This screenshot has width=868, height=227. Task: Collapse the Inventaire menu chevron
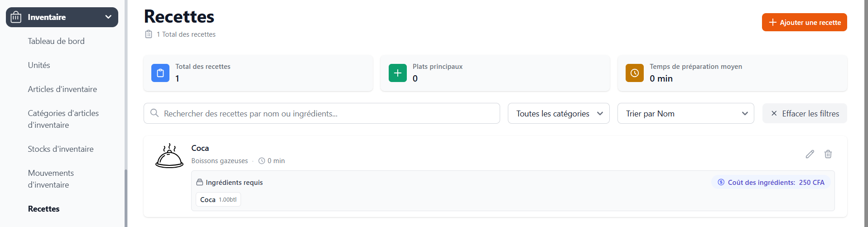[108, 17]
